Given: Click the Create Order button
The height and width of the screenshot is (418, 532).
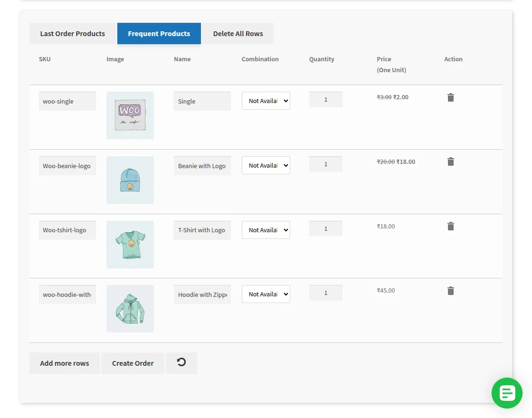Looking at the screenshot, I should click(x=133, y=363).
